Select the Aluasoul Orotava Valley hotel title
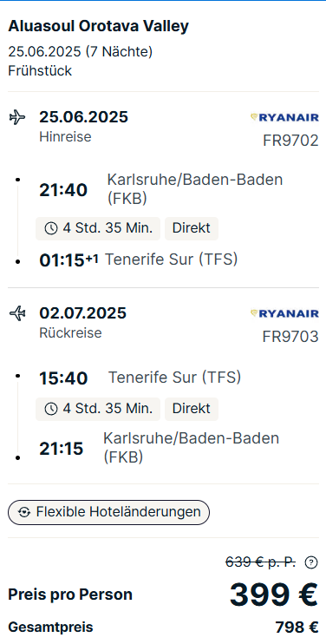This screenshot has height=644, width=326. click(99, 26)
